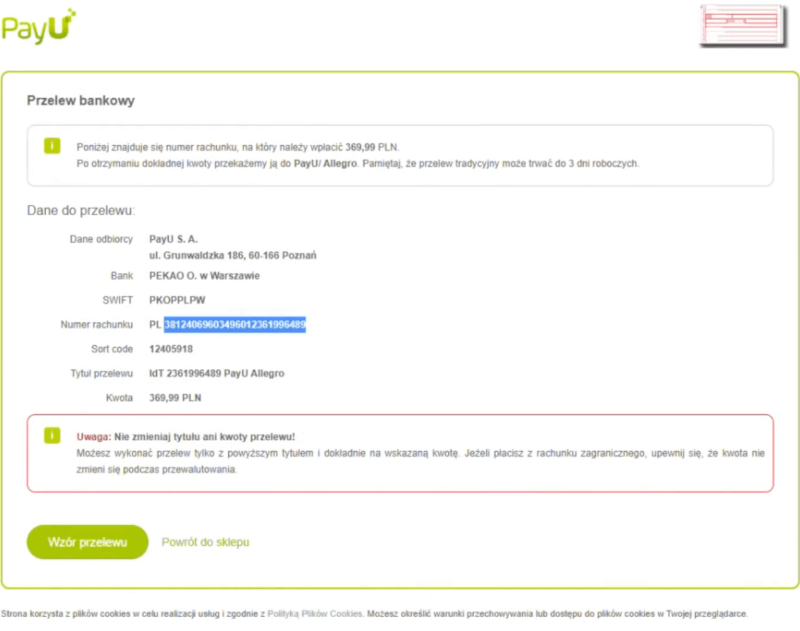This screenshot has height=631, width=800.
Task: Click the Kwota value 369,99 PLN
Action: coord(176,398)
